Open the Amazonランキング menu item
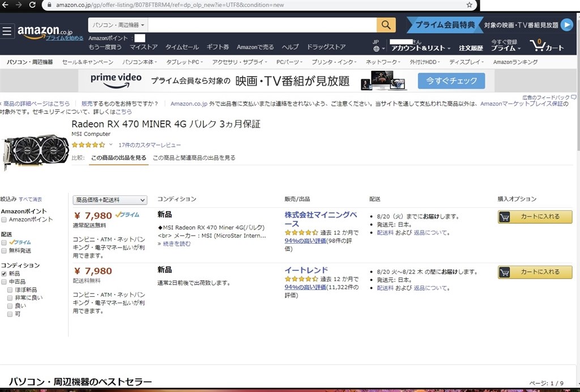This screenshot has height=392, width=580. (x=515, y=62)
